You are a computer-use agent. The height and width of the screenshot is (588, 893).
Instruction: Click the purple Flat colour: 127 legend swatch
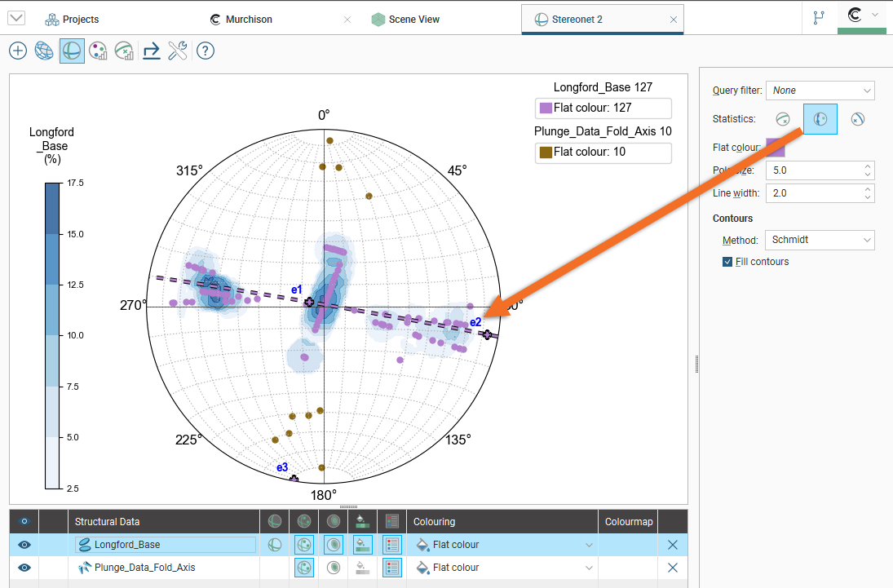coord(546,108)
